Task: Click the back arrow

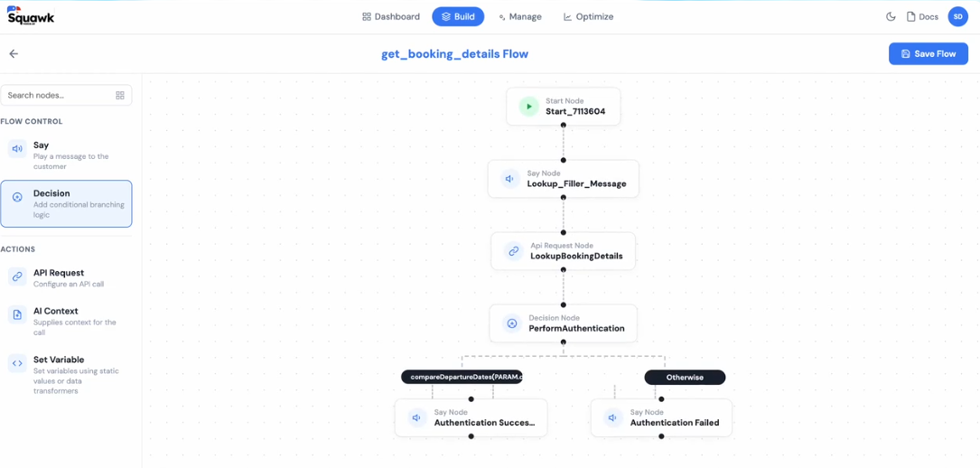Action: point(14,53)
